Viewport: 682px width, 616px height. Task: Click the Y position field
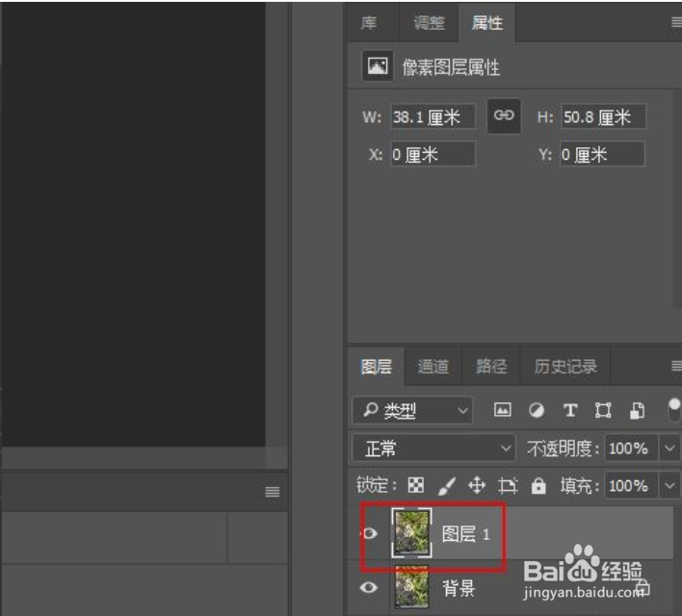pos(602,154)
